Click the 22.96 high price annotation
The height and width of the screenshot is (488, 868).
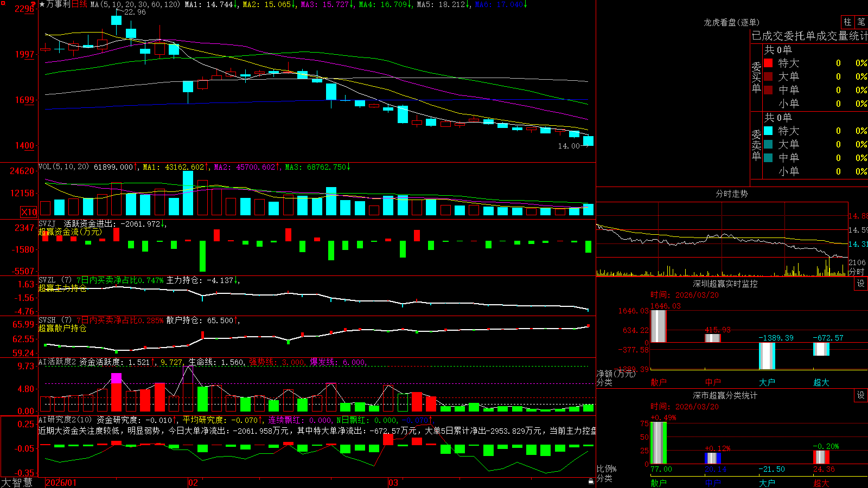[135, 12]
